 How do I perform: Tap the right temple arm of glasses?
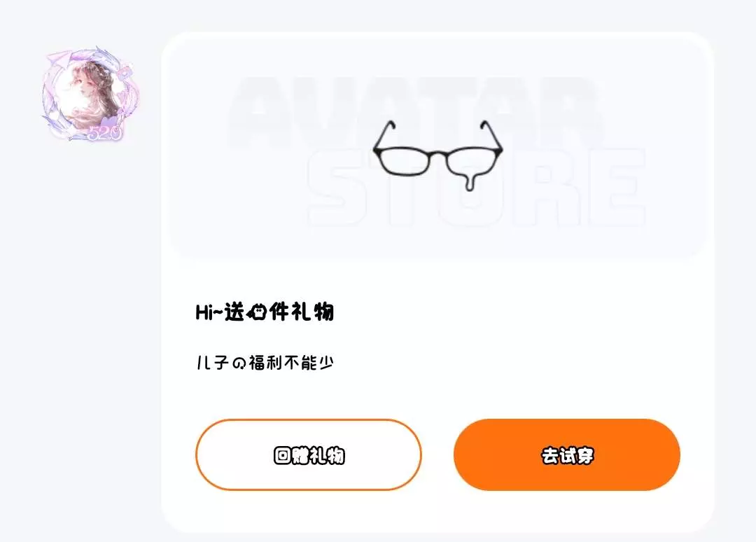(491, 135)
